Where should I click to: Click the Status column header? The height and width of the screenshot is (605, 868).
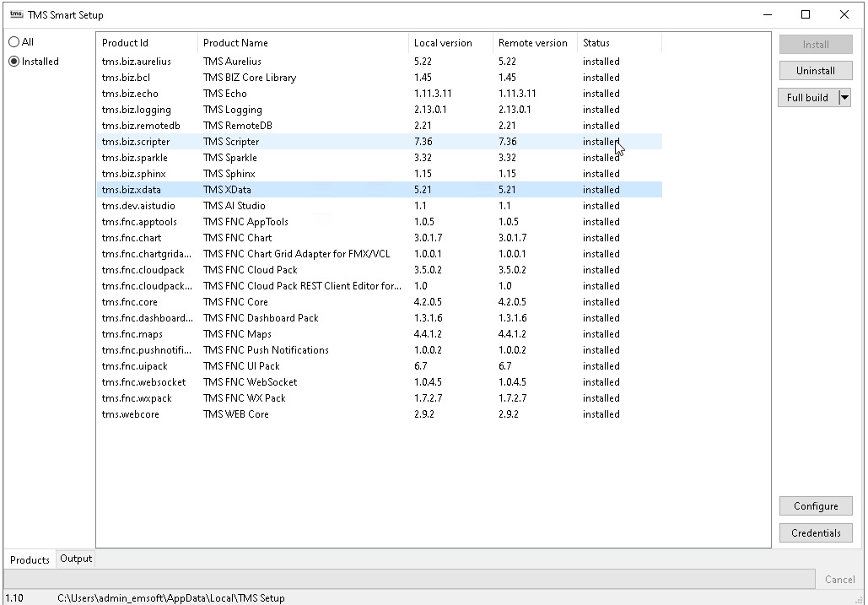click(x=619, y=43)
